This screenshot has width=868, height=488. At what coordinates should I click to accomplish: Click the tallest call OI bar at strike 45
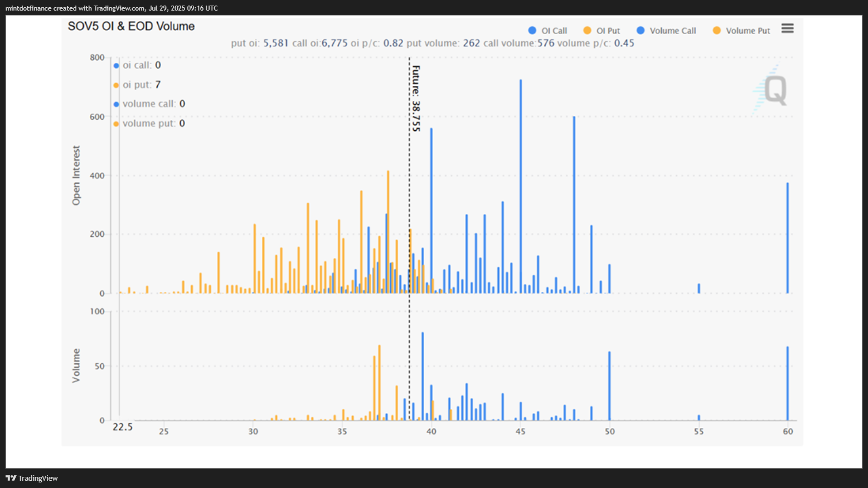tap(521, 186)
